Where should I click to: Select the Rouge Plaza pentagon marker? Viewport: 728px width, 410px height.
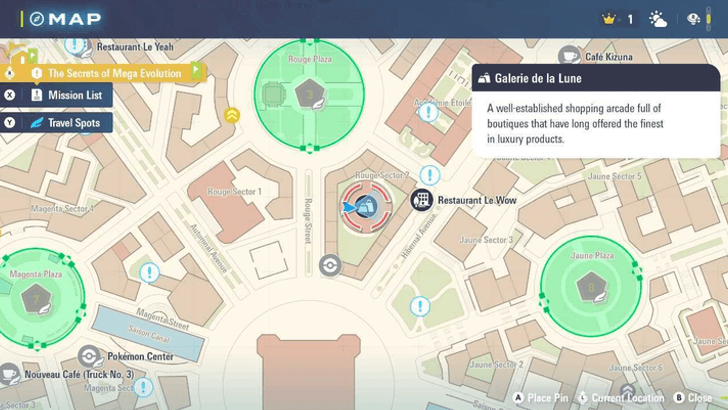pos(309,95)
